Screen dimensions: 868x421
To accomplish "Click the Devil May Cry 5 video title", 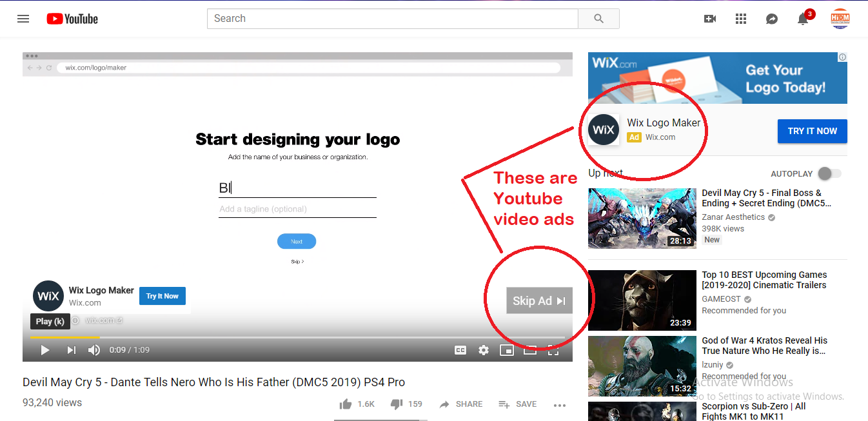I will coord(213,382).
